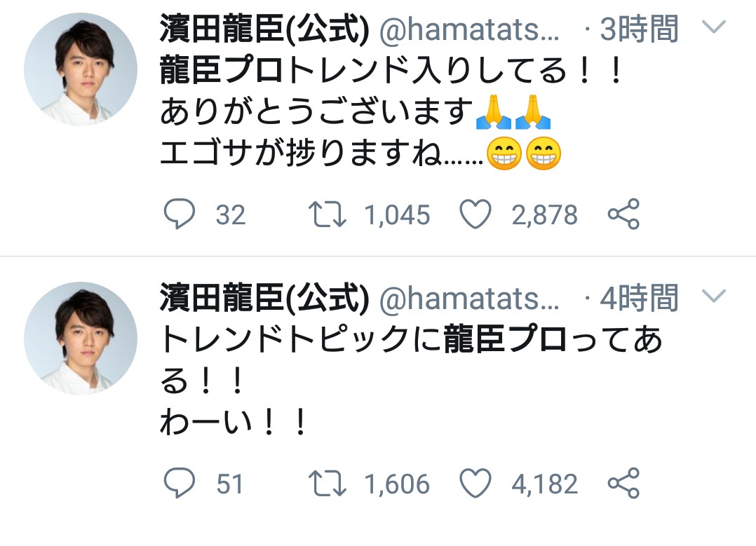
Task: Tap the @hamatats handle on second tweet
Action: (468, 299)
